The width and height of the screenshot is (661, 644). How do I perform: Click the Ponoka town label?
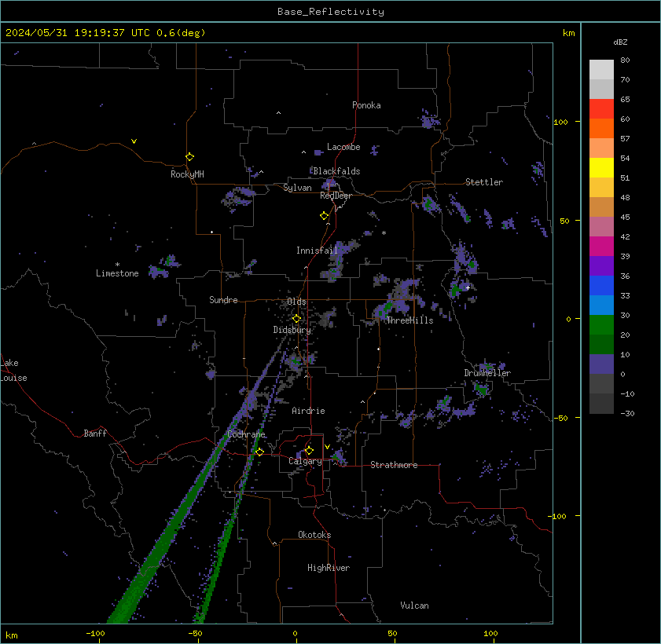coord(366,105)
